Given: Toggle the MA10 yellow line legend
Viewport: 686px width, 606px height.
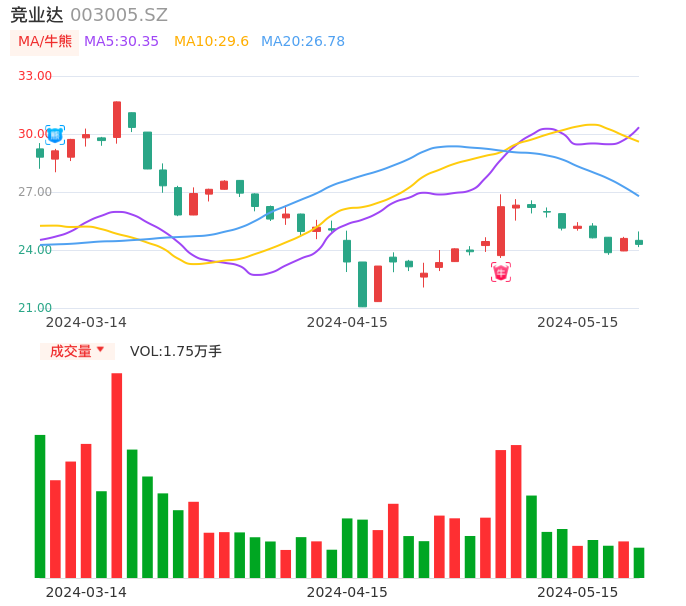Looking at the screenshot, I should tap(211, 42).
